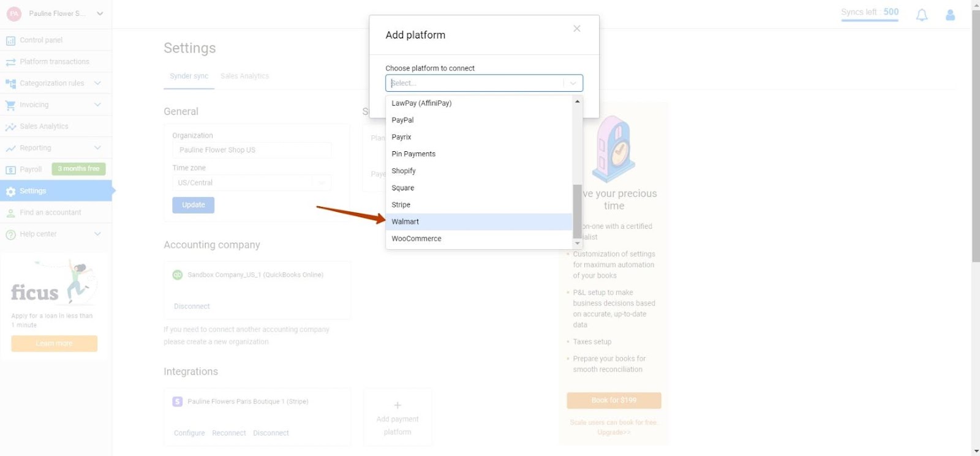Choose LawPay (AffiniPay) from the list
This screenshot has width=980, height=456.
[479, 103]
